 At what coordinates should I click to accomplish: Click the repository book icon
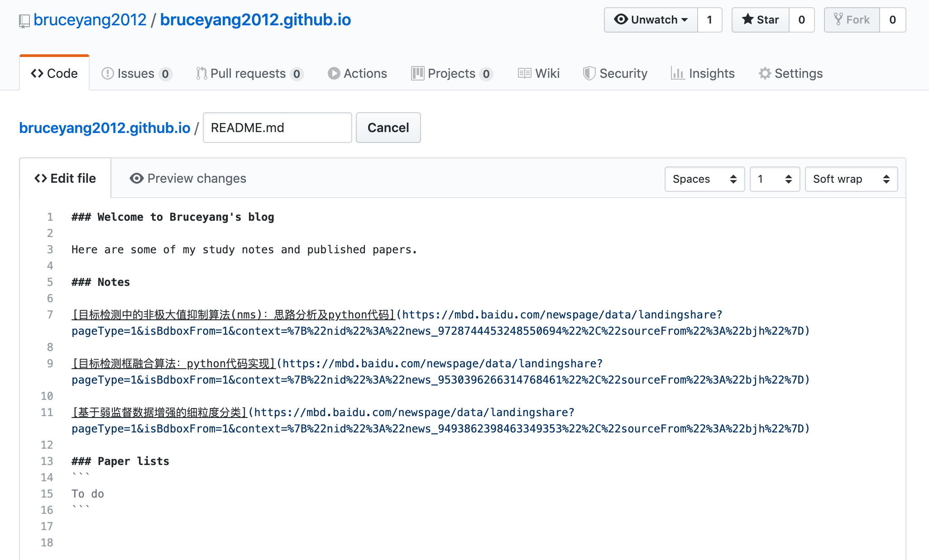tap(24, 21)
